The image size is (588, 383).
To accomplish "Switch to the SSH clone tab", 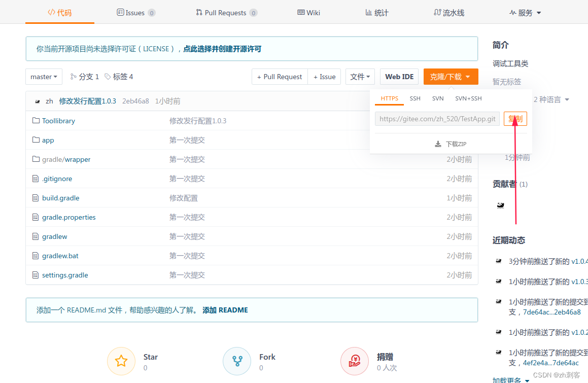I will click(x=415, y=98).
